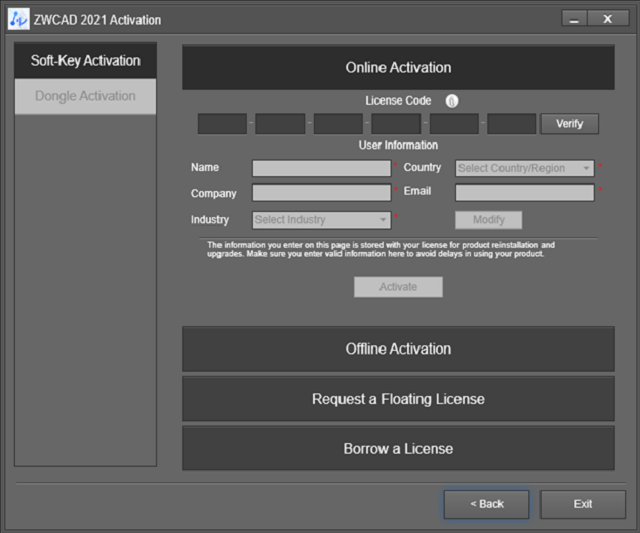This screenshot has width=640, height=533.
Task: Open the Borrow a License section
Action: tap(398, 449)
